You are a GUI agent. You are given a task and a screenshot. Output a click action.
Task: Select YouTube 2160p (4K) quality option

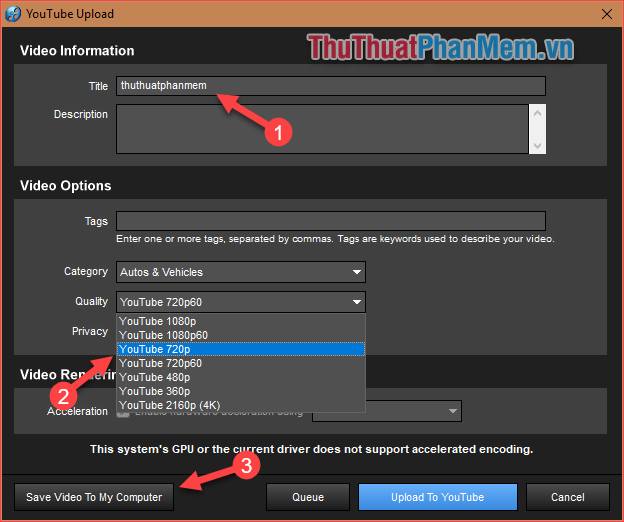(241, 405)
